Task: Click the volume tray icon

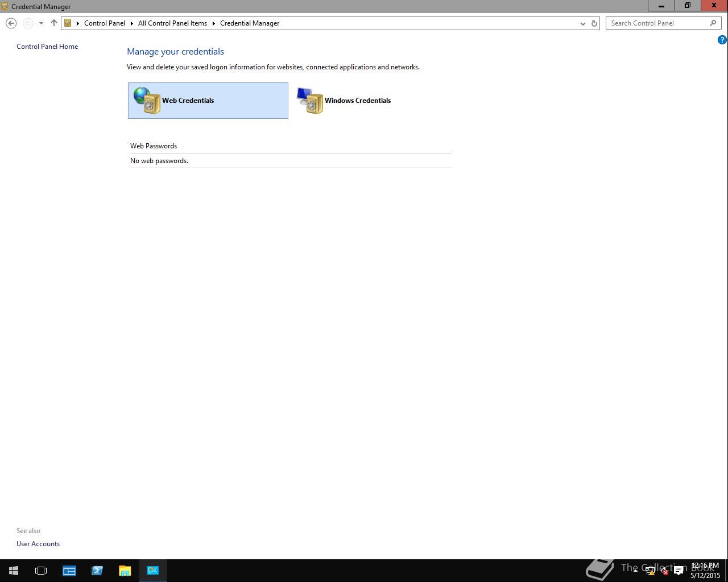Action: point(664,571)
